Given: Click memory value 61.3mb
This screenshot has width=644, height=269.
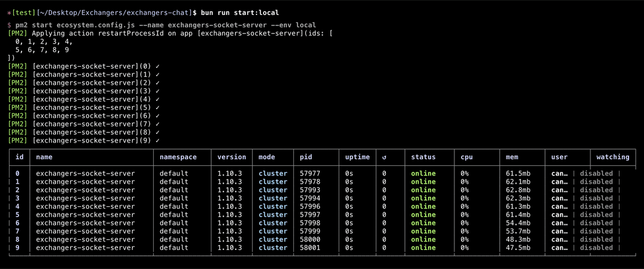Looking at the screenshot, I should (x=518, y=206).
